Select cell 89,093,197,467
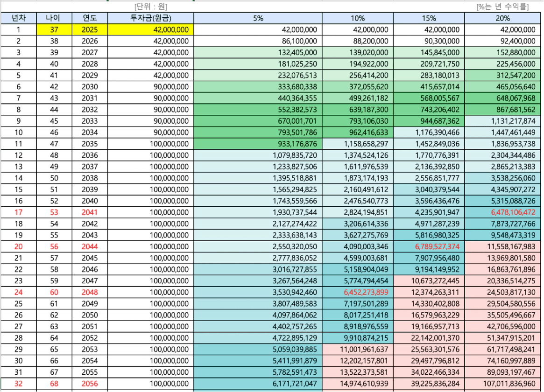The height and width of the screenshot is (392, 544). [x=502, y=373]
